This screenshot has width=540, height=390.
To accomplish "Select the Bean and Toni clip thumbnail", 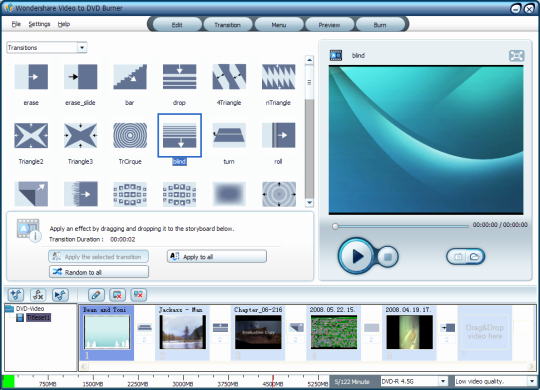I will 107,332.
